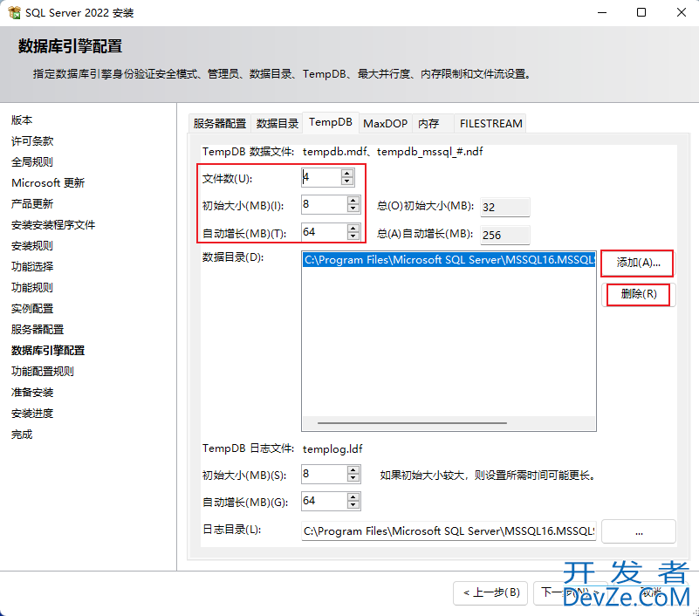Select 安装安装程序文件 step
The width and height of the screenshot is (699, 616).
point(53,224)
